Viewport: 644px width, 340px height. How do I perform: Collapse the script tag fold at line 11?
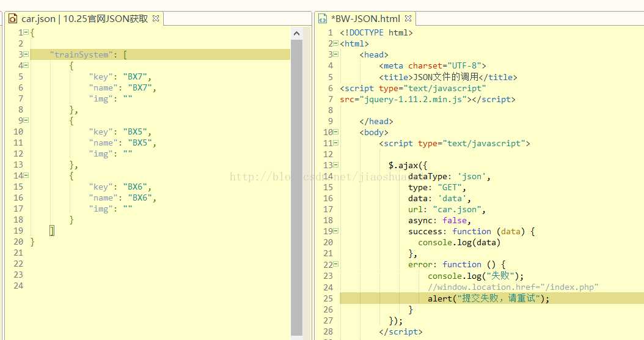(x=336, y=143)
